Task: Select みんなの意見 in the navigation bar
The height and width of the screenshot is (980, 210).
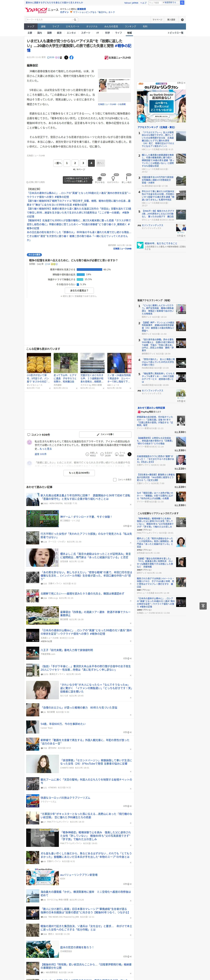Action: (x=111, y=27)
